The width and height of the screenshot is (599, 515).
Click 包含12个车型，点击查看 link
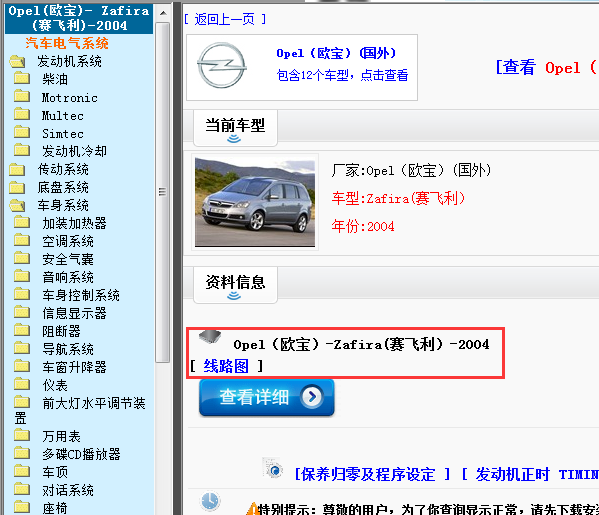click(x=342, y=75)
